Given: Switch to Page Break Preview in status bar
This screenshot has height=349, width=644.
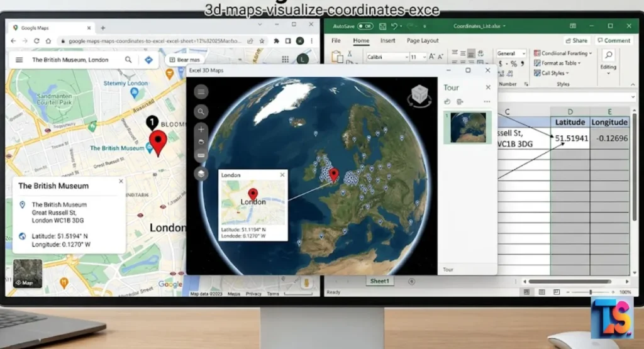Looking at the screenshot, I should [x=557, y=292].
